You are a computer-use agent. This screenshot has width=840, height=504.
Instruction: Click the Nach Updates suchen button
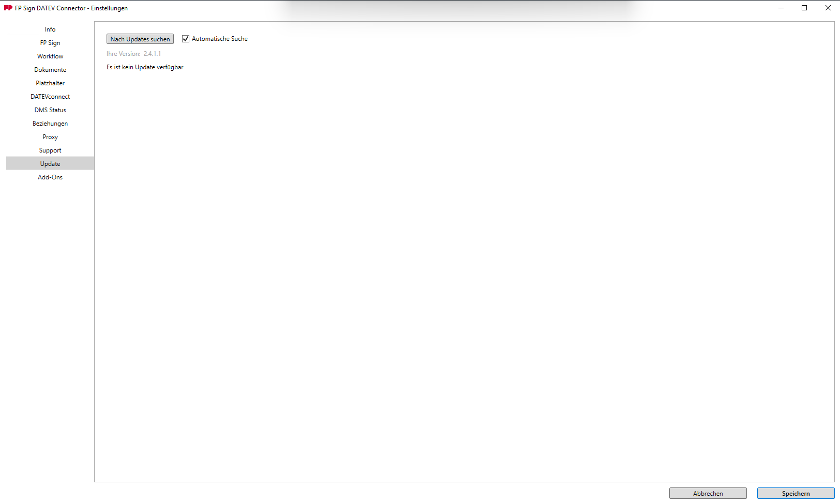(x=140, y=39)
